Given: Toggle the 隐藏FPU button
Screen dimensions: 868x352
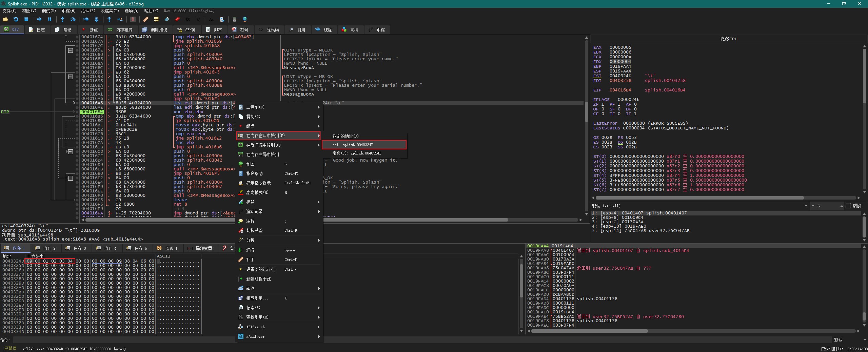Looking at the screenshot, I should pyautogui.click(x=729, y=39).
